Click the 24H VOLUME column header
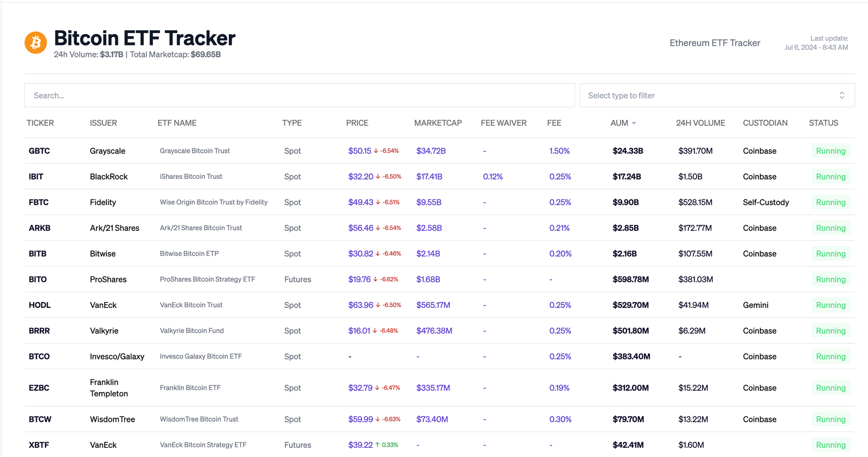Viewport: 868px width, 457px height. pos(700,123)
